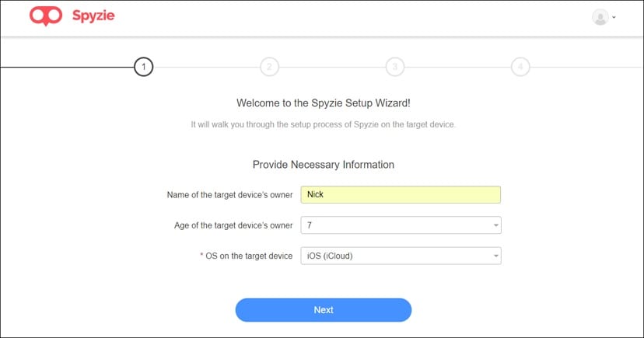This screenshot has width=644, height=338.
Task: Open the user profile avatar
Action: tap(600, 17)
